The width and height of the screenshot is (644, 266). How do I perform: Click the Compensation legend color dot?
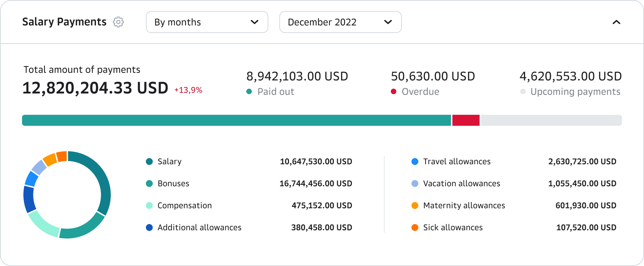tap(149, 206)
